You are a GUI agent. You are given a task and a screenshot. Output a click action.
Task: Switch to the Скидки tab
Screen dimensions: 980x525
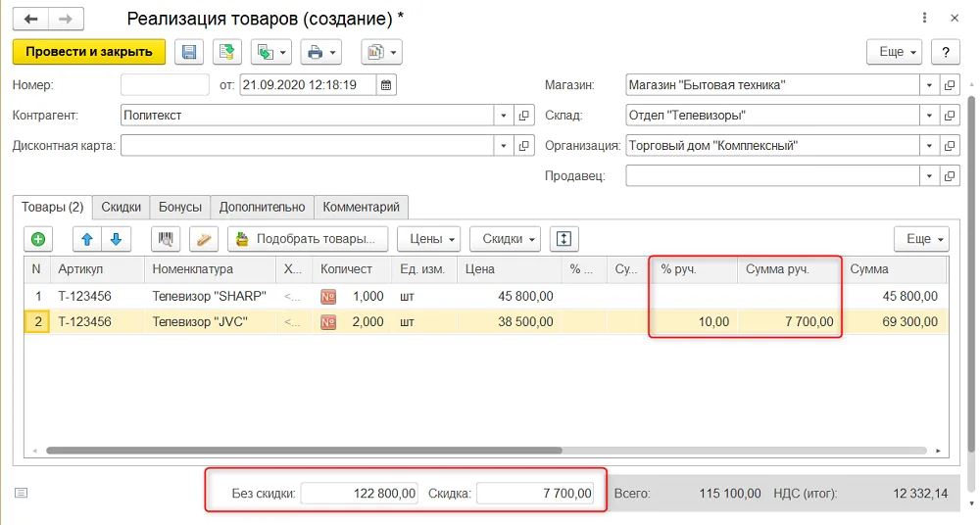point(122,207)
